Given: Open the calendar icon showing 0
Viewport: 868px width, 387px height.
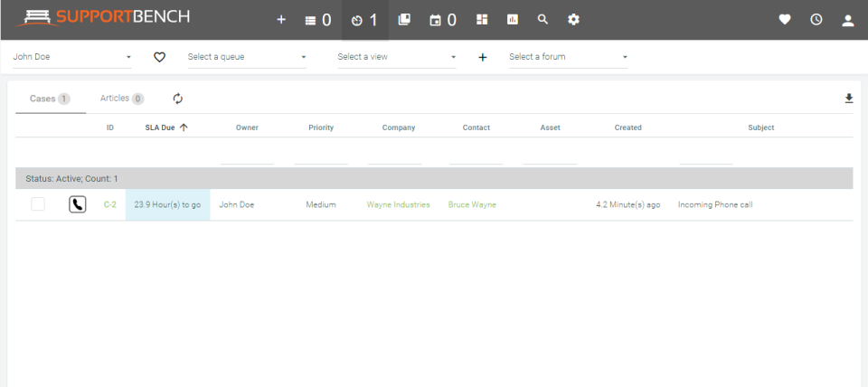Looking at the screenshot, I should pos(443,20).
